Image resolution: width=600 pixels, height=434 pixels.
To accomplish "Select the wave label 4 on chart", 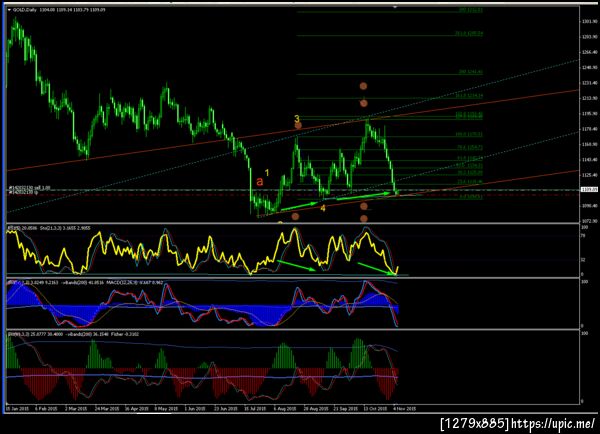I will tap(323, 208).
